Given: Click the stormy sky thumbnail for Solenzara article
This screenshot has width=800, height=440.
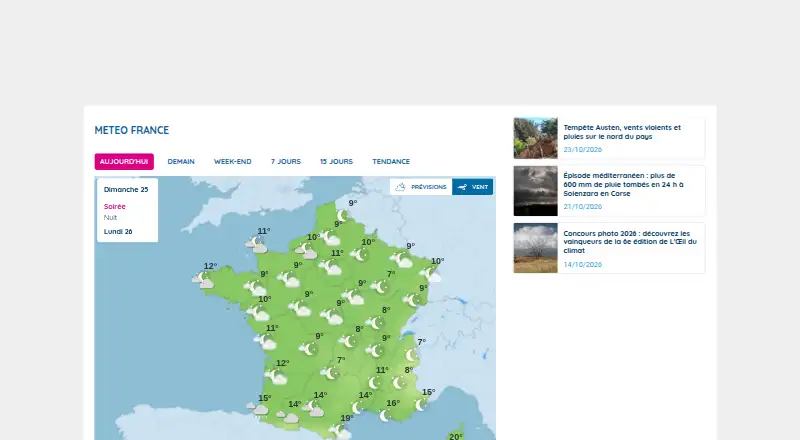Looking at the screenshot, I should 536,191.
